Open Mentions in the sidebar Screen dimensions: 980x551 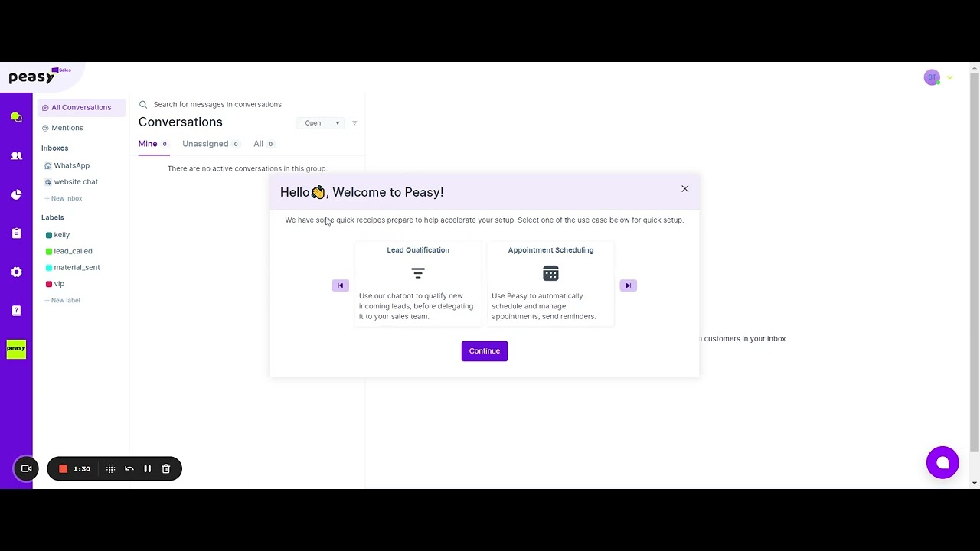click(x=63, y=128)
